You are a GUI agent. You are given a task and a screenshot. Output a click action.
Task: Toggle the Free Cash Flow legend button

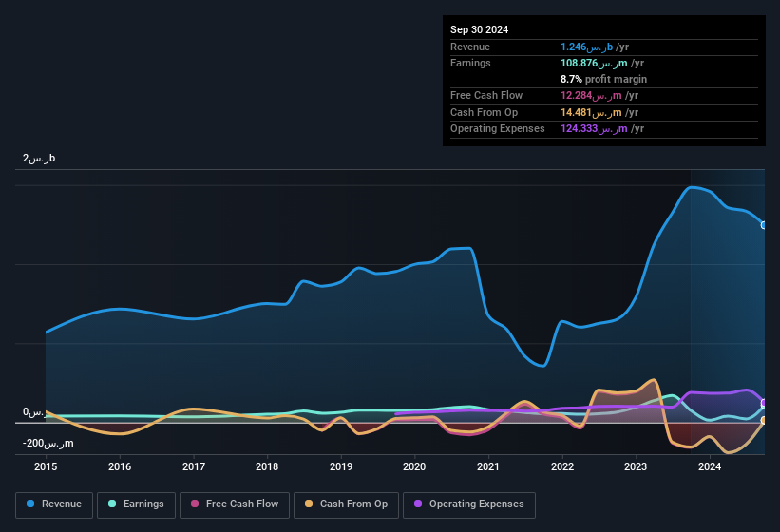pos(235,504)
